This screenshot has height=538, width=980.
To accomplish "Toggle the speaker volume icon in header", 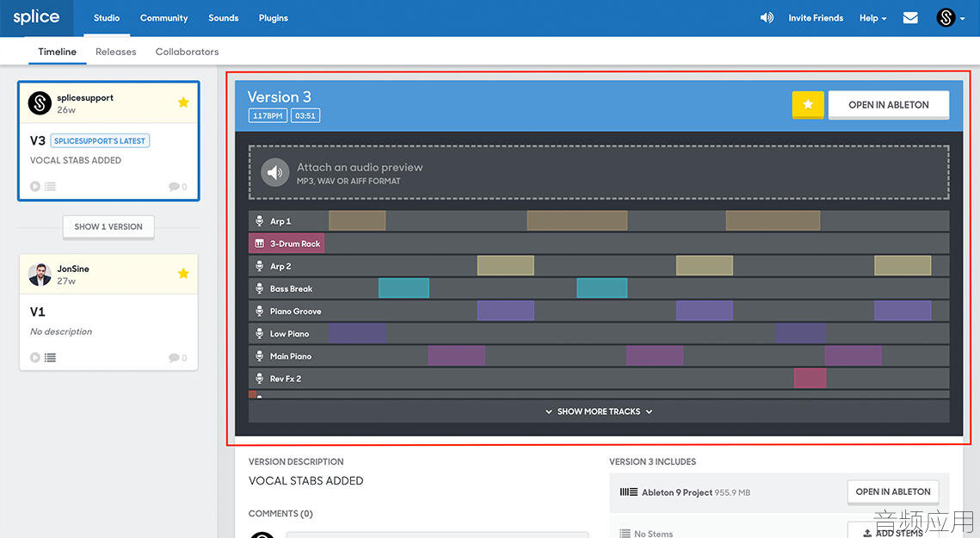I will click(767, 18).
